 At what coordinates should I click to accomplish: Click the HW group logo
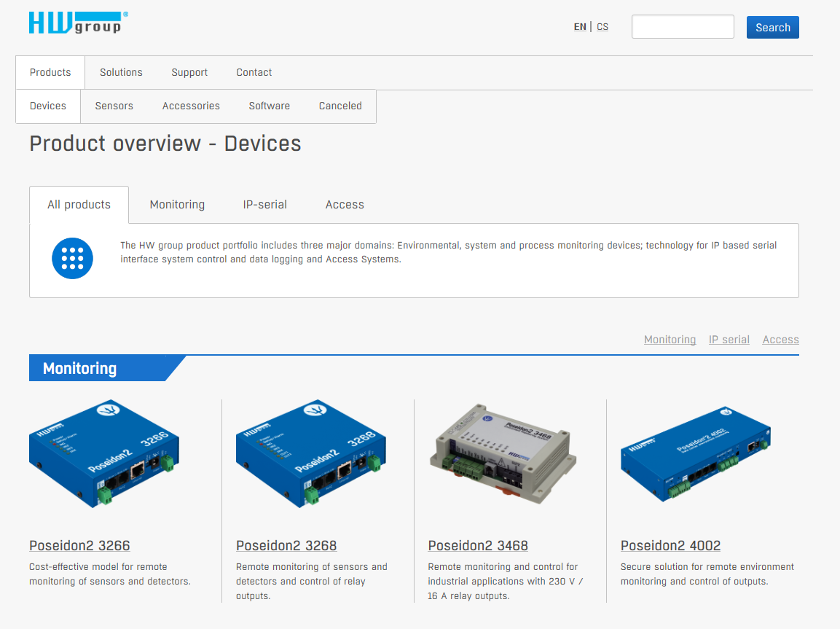pyautogui.click(x=78, y=23)
